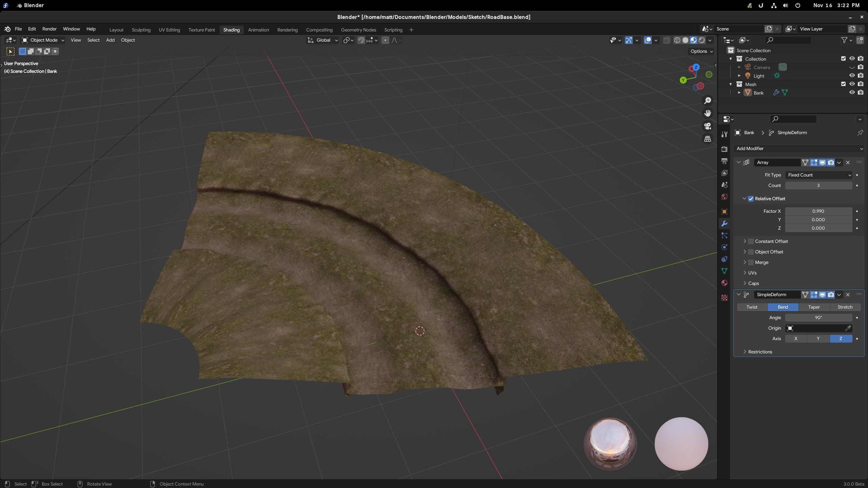
Task: Open the Texture properties tab
Action: tap(724, 298)
